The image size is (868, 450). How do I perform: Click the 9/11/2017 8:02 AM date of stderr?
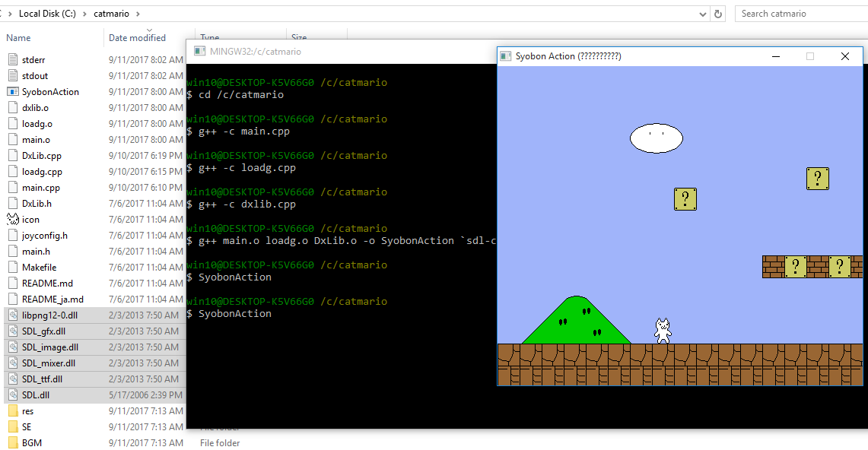point(145,60)
